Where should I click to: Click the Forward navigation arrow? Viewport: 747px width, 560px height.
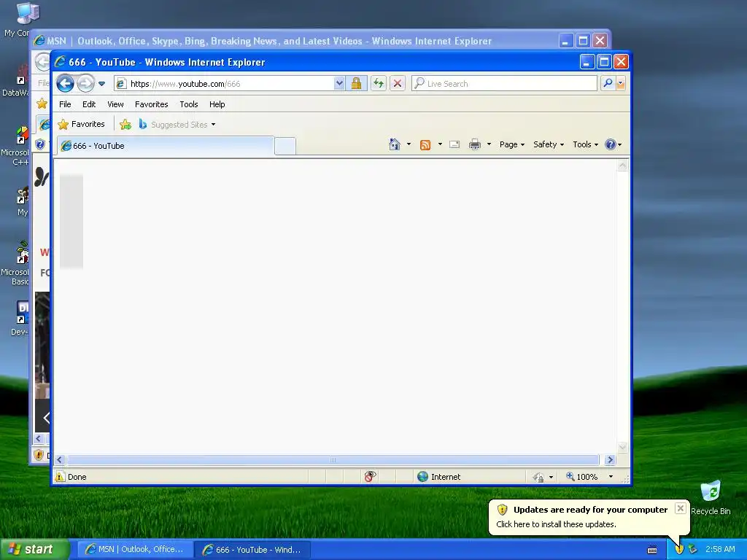pos(86,84)
